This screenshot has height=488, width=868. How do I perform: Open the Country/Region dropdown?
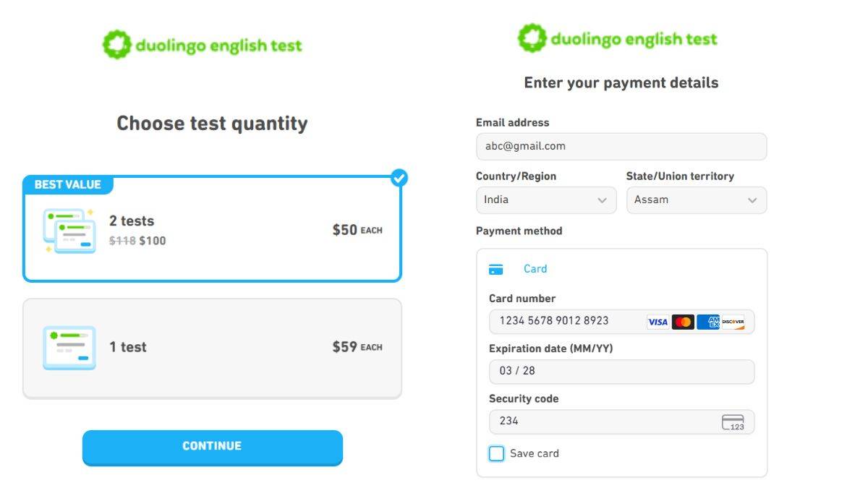546,200
